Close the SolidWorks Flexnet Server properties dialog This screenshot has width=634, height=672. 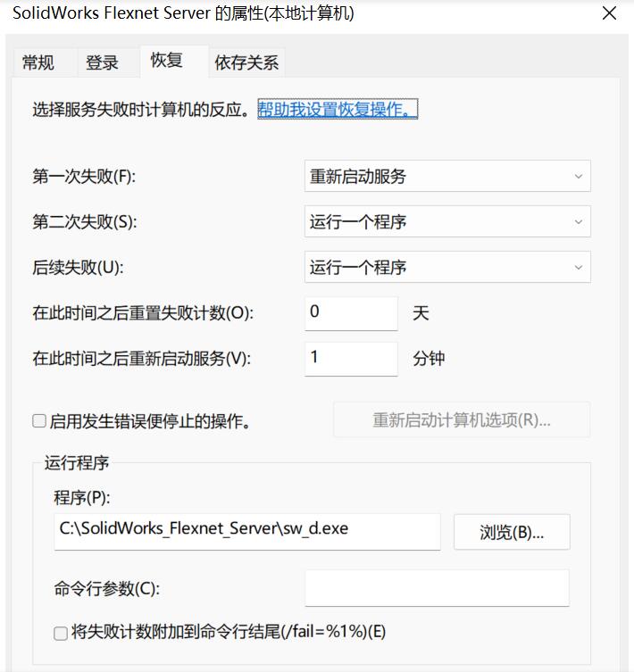click(609, 14)
